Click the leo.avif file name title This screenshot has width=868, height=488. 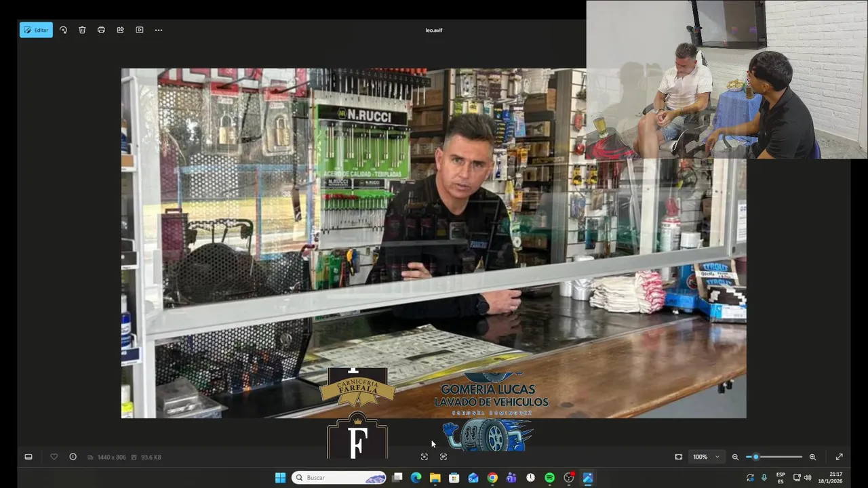pos(434,30)
